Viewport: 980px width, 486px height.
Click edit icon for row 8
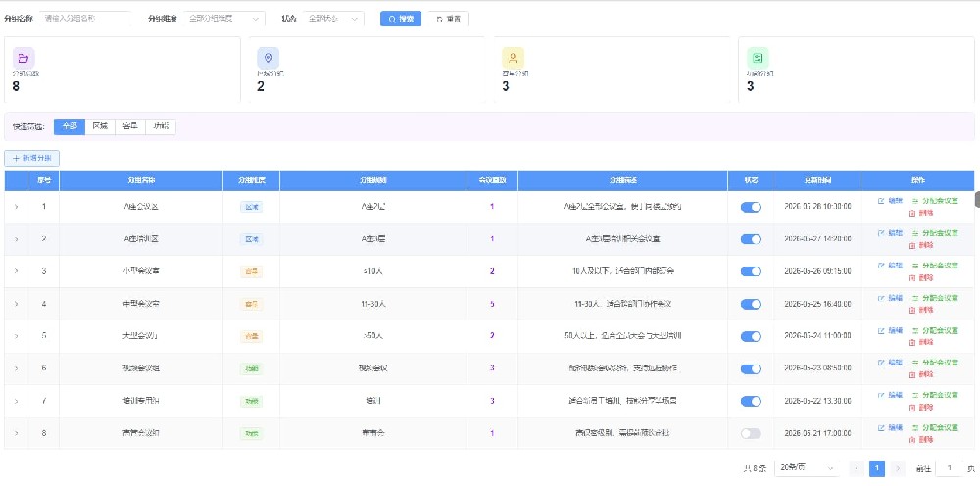pyautogui.click(x=881, y=428)
